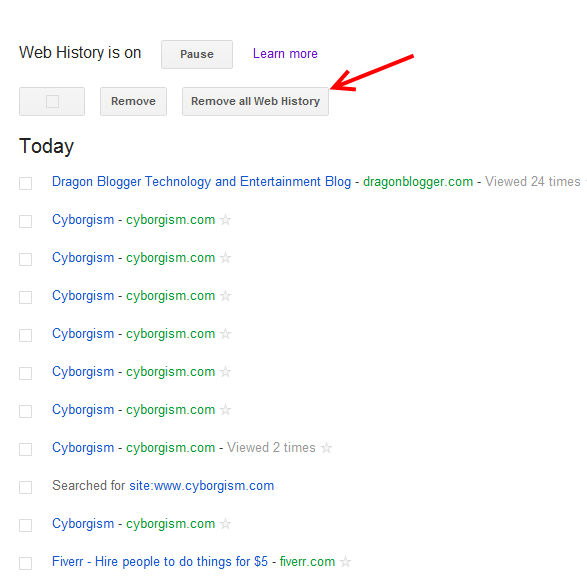Open the Learn more link
This screenshot has width=587, height=587.
285,54
